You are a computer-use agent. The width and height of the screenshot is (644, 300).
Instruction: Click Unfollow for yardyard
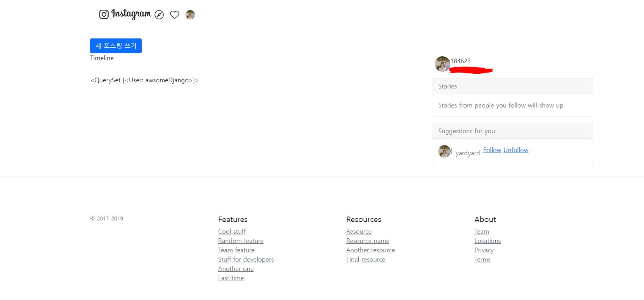click(516, 150)
